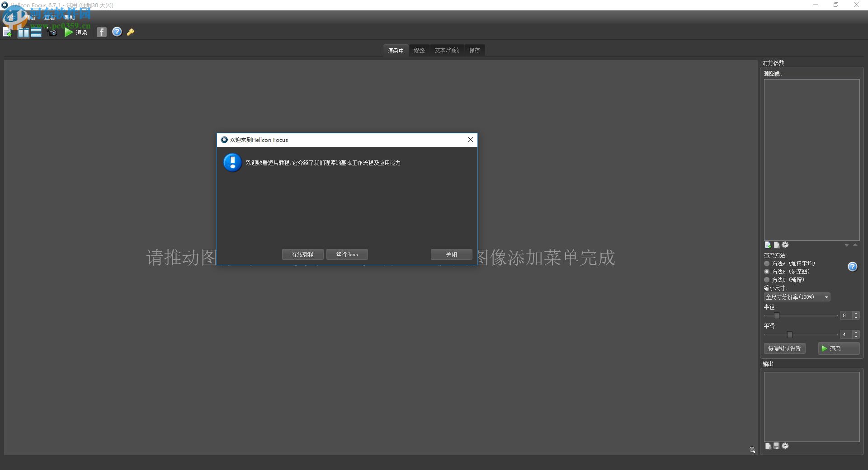868x470 pixels.
Task: Click the down arrow under source list
Action: click(x=847, y=245)
